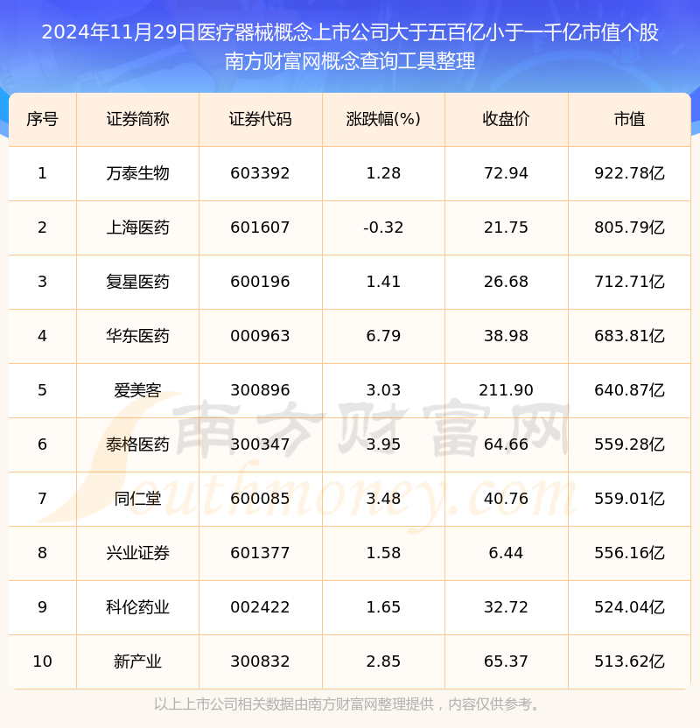
Task: Click stock code 601377
Action: 260,553
